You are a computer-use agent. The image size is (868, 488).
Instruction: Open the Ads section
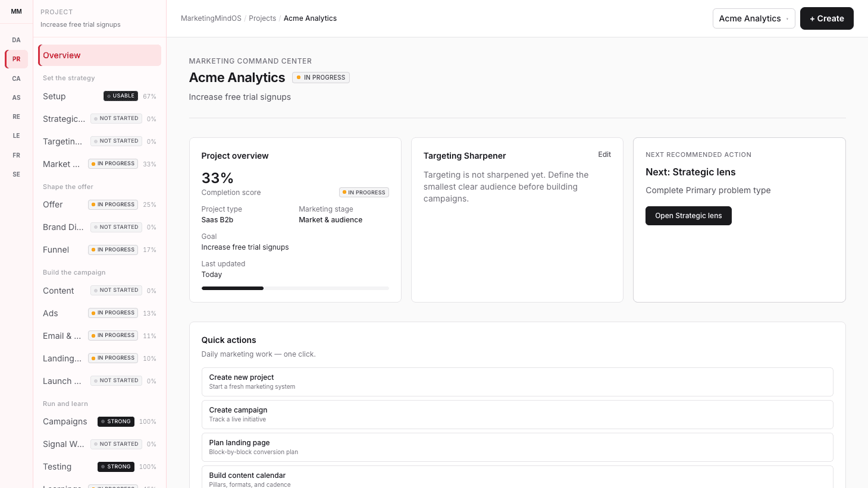pyautogui.click(x=99, y=313)
